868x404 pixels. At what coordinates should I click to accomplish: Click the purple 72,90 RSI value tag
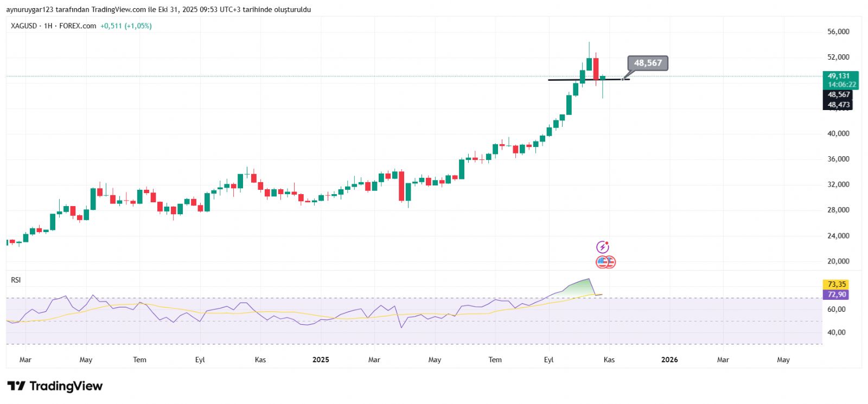pyautogui.click(x=836, y=294)
